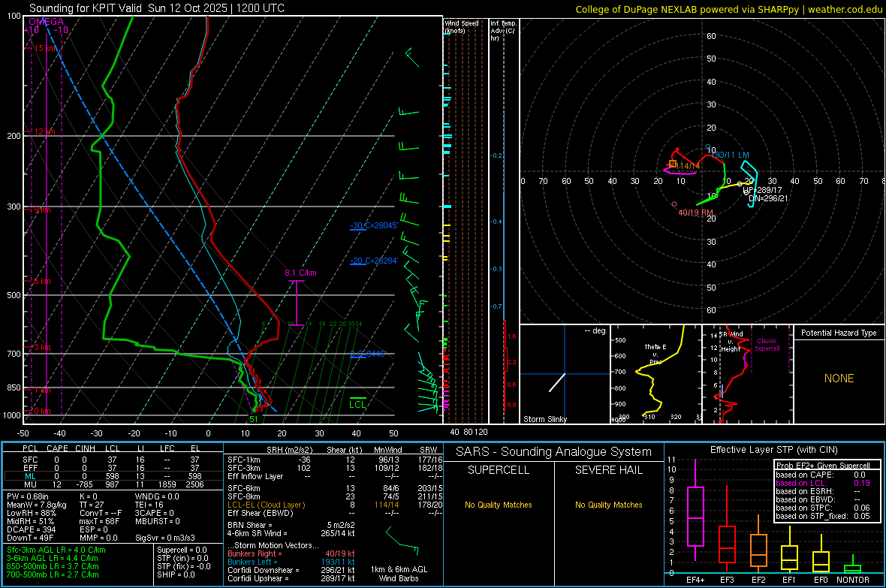Click the Potential Hazard Type header

coord(839,333)
